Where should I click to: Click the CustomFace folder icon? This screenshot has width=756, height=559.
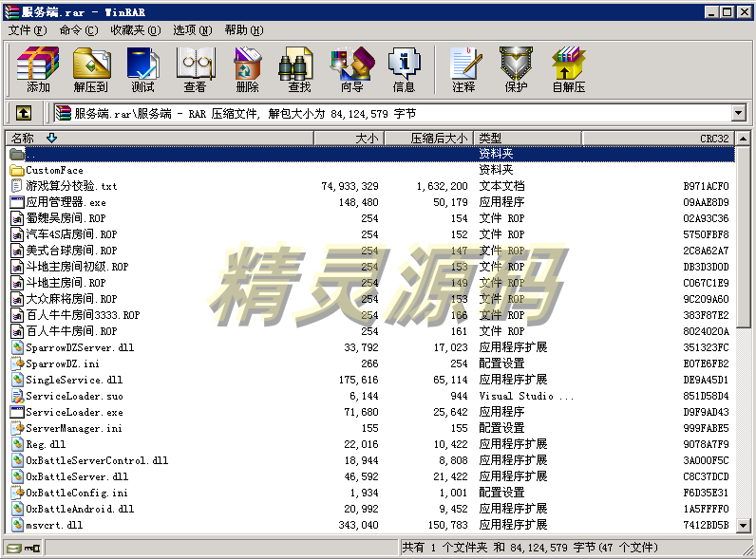pyautogui.click(x=17, y=170)
